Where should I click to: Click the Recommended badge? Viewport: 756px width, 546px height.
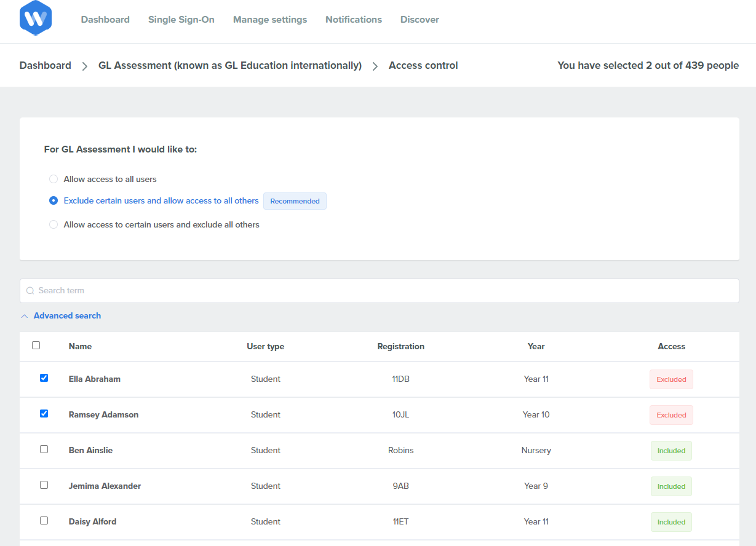(295, 201)
